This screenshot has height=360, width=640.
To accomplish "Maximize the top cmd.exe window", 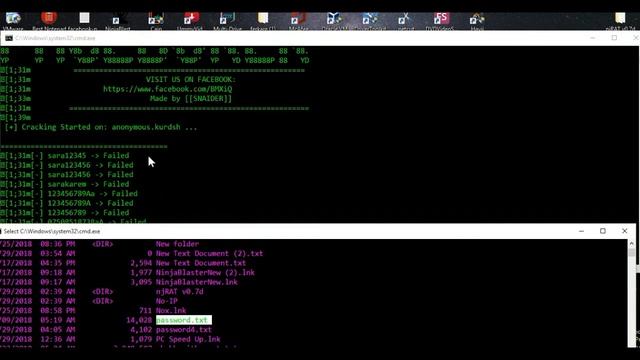I will pos(614,38).
